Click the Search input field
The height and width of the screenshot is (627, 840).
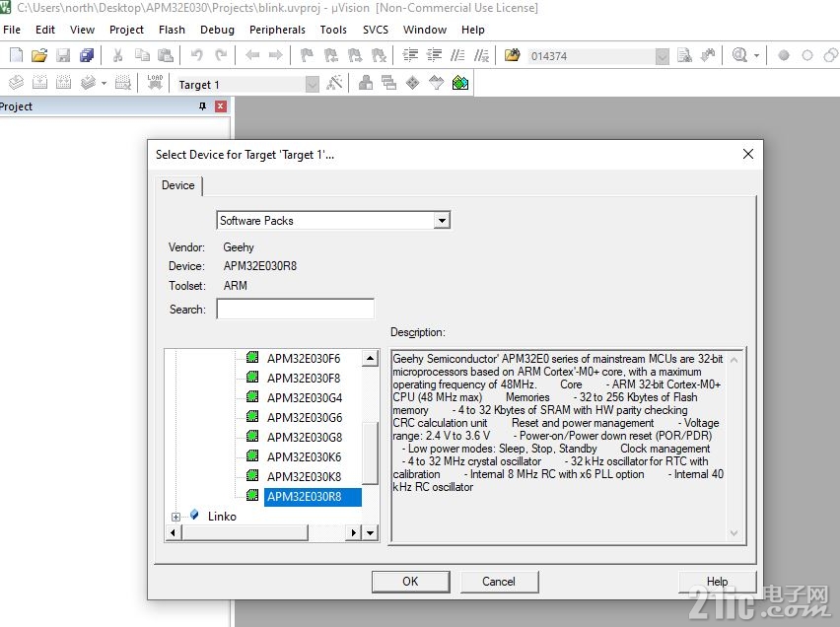[x=295, y=310]
